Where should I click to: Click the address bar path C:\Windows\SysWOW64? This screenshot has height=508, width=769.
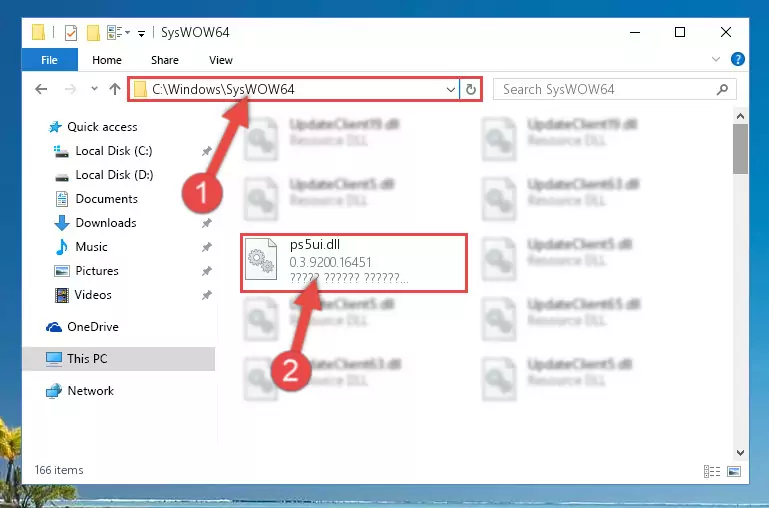coord(223,89)
